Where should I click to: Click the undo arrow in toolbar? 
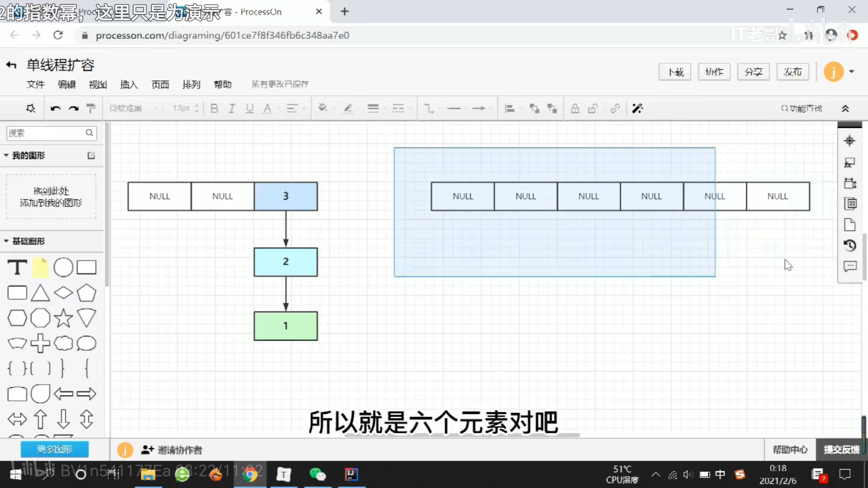(55, 108)
